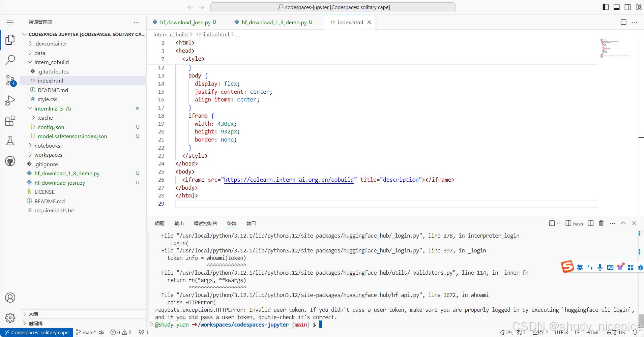Open the Testing flask icon
This screenshot has width=644, height=337.
pos(10,141)
